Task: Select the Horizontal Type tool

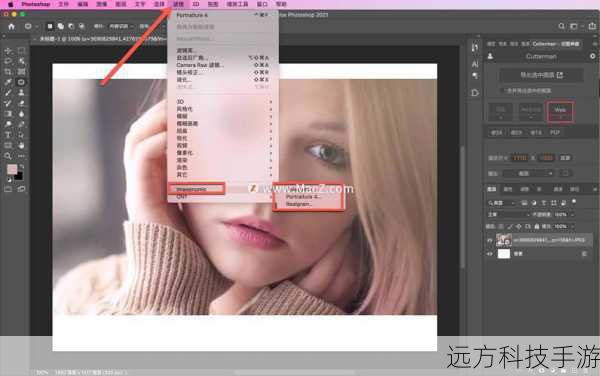Action: coord(8,135)
